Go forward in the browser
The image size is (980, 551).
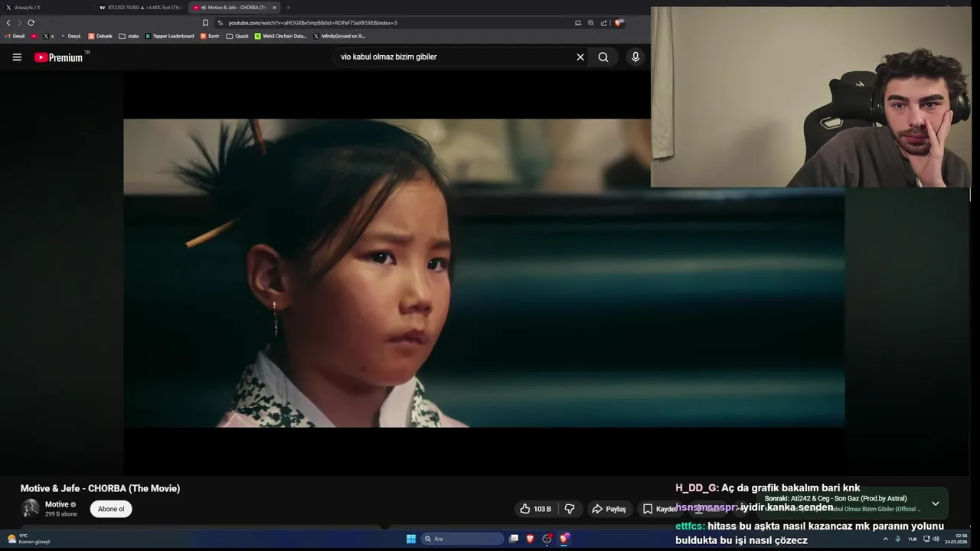coord(19,23)
